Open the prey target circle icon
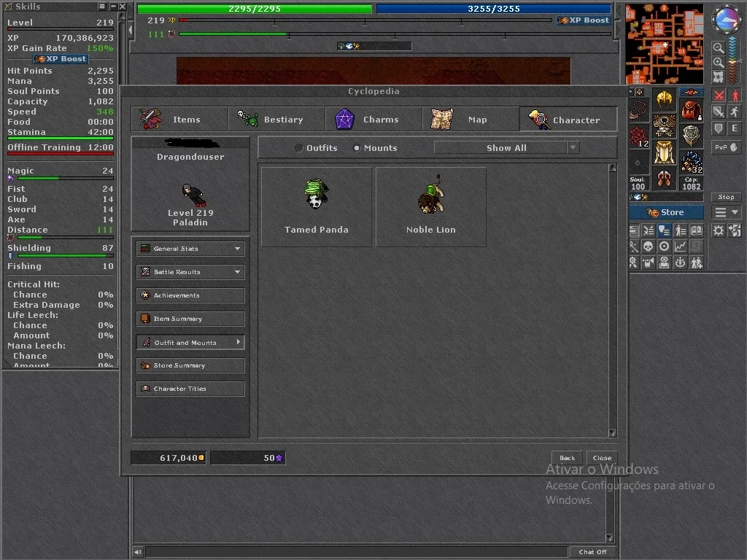 coord(664,246)
